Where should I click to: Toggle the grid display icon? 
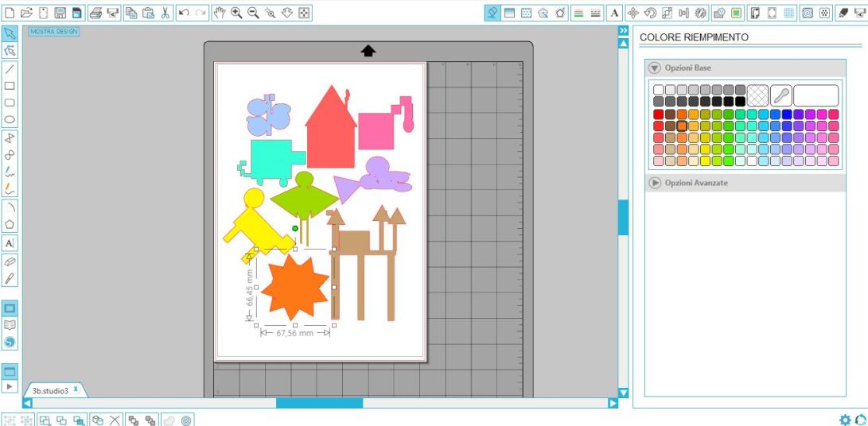coord(790,13)
